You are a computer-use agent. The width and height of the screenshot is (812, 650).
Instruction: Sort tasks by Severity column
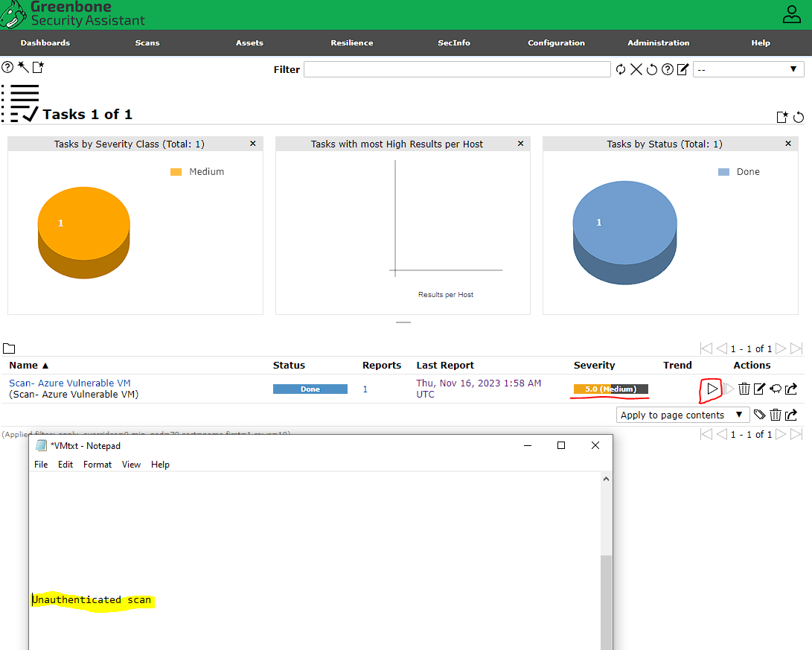(x=594, y=365)
